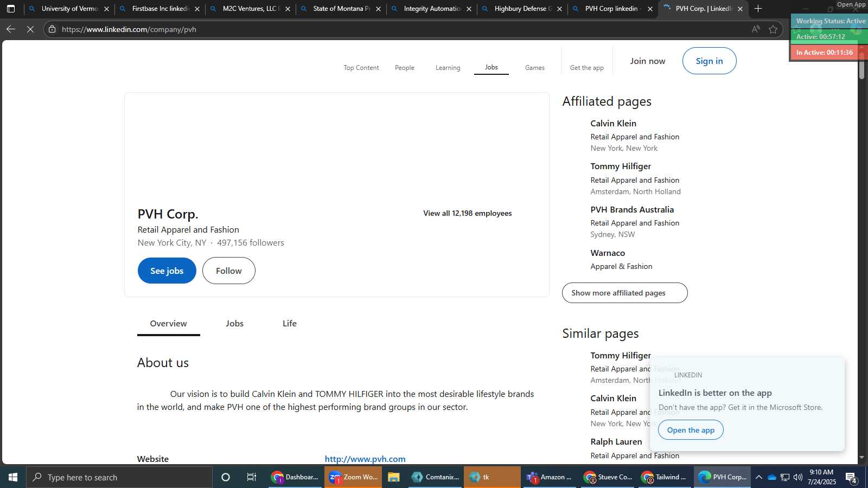Image resolution: width=868 pixels, height=488 pixels.
Task: Select the Jobs tab below company card
Action: [x=234, y=324]
